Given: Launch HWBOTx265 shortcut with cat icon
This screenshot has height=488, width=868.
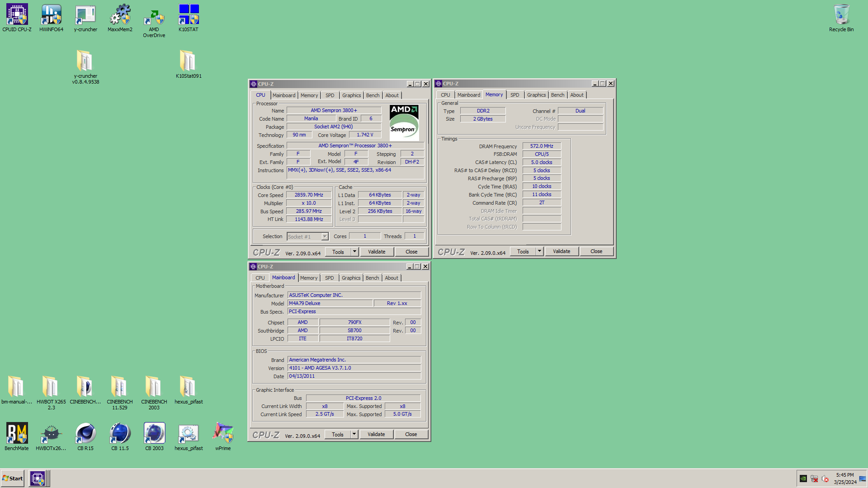Looking at the screenshot, I should [x=51, y=436].
